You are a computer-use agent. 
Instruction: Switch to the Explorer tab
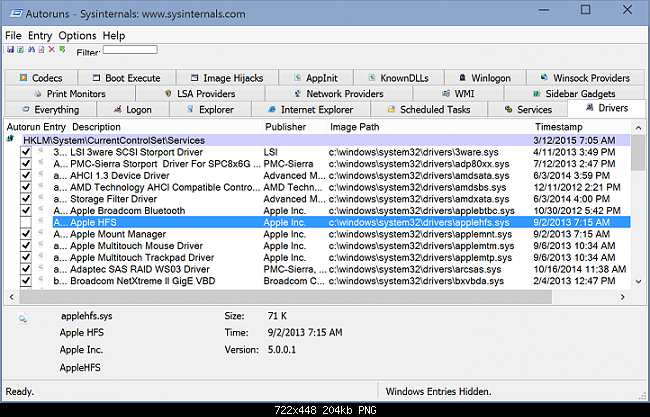(x=210, y=109)
